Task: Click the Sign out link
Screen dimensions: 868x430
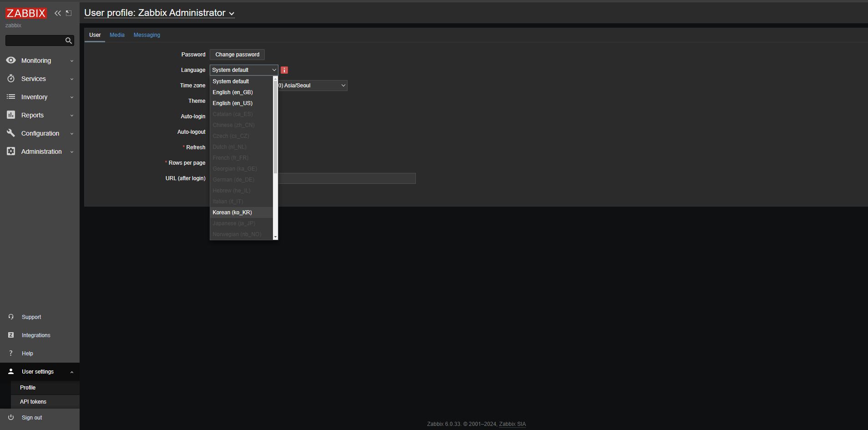Action: (32, 418)
